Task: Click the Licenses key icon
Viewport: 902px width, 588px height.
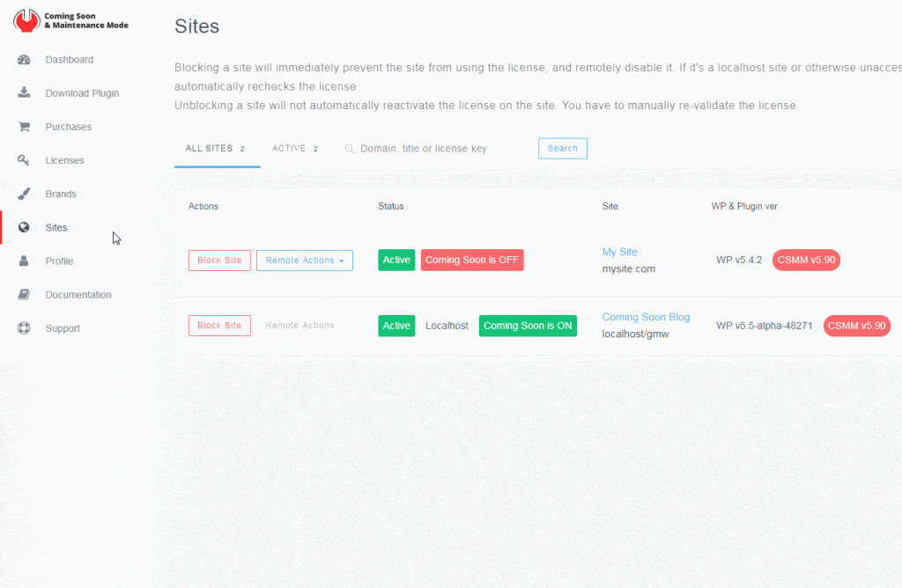Action: (25, 160)
